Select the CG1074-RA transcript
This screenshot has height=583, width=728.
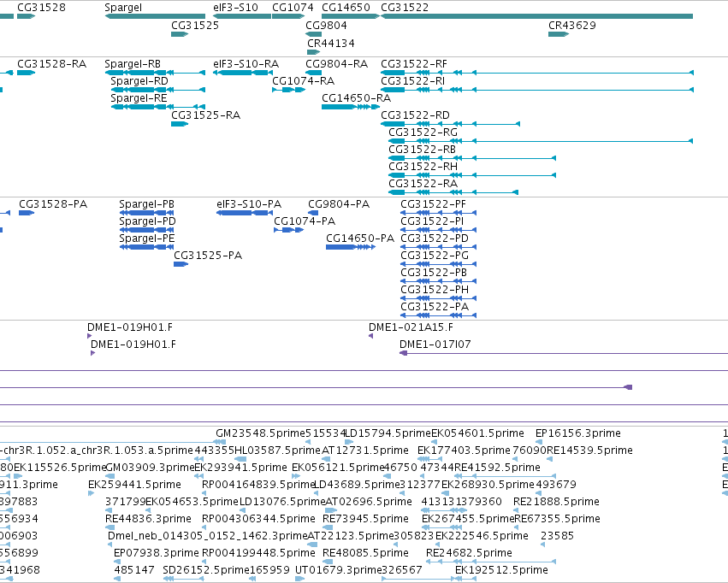pos(289,90)
